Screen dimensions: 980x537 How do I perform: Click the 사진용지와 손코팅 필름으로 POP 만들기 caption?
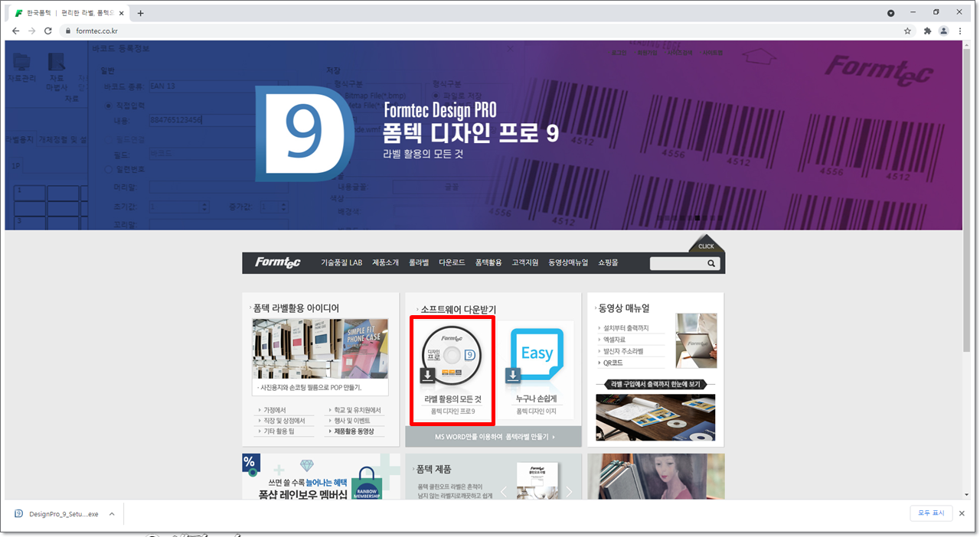click(x=312, y=389)
